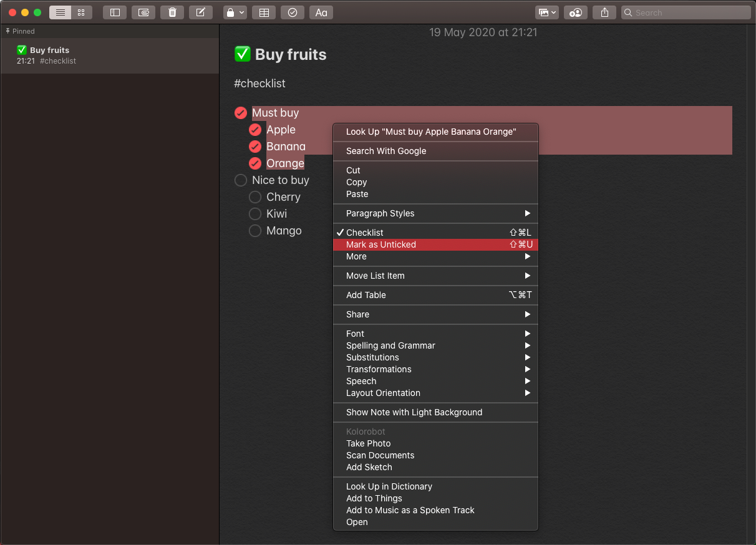Screen dimensions: 756x545
Task: Share the note using the toolbar share icon
Action: pos(604,12)
